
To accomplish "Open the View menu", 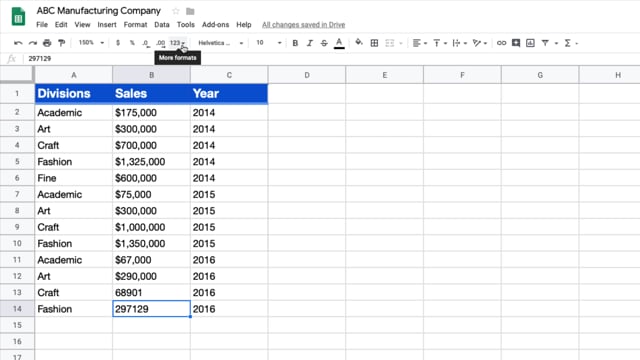I will (x=82, y=24).
